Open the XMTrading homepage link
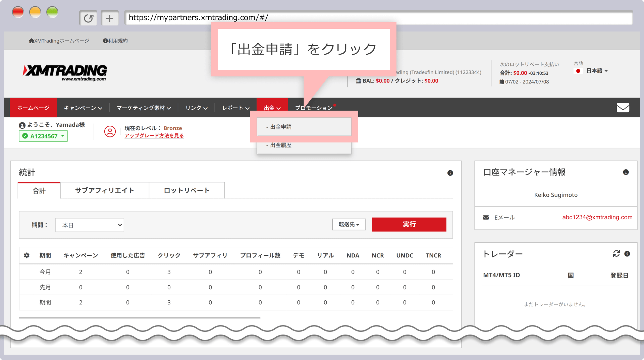 tap(59, 41)
